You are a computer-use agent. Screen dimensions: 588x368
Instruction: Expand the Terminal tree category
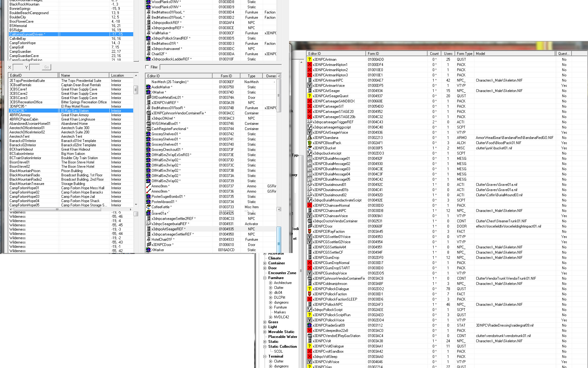(x=265, y=357)
